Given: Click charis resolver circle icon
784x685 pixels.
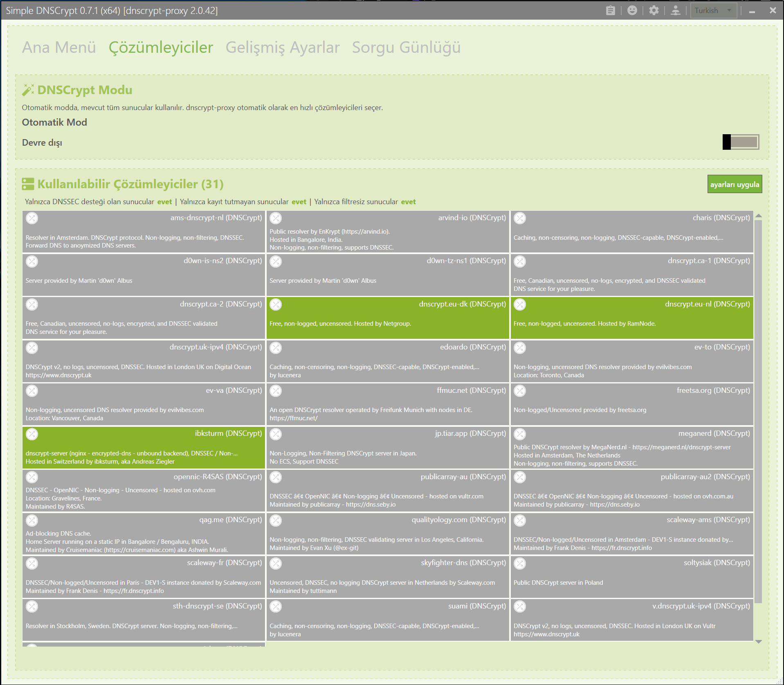Looking at the screenshot, I should tap(520, 218).
